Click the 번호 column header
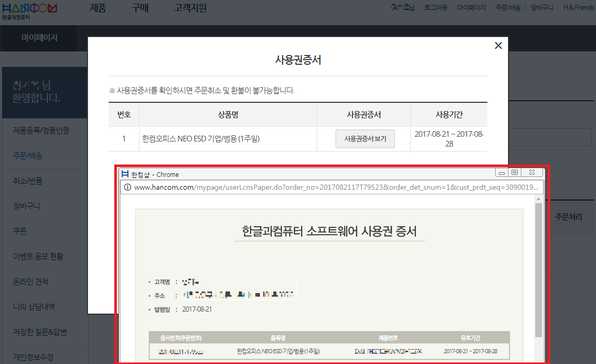Viewport: 596px width, 364px height. pyautogui.click(x=124, y=115)
